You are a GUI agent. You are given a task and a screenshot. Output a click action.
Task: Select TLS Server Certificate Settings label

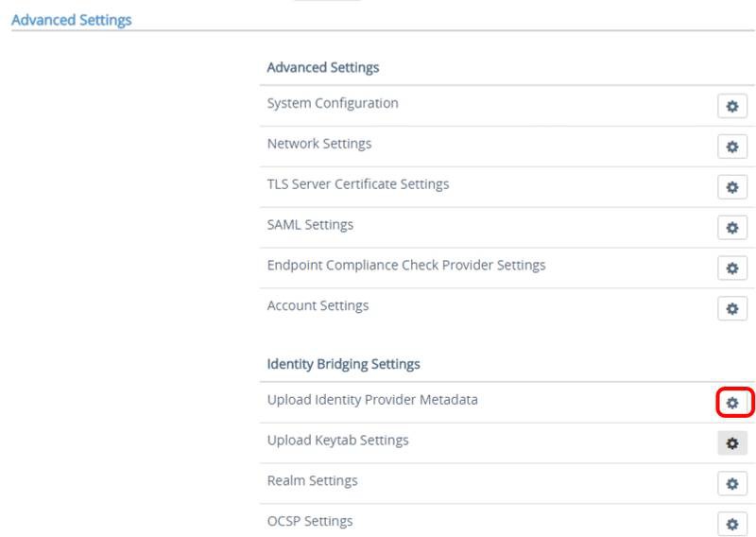coord(358,184)
